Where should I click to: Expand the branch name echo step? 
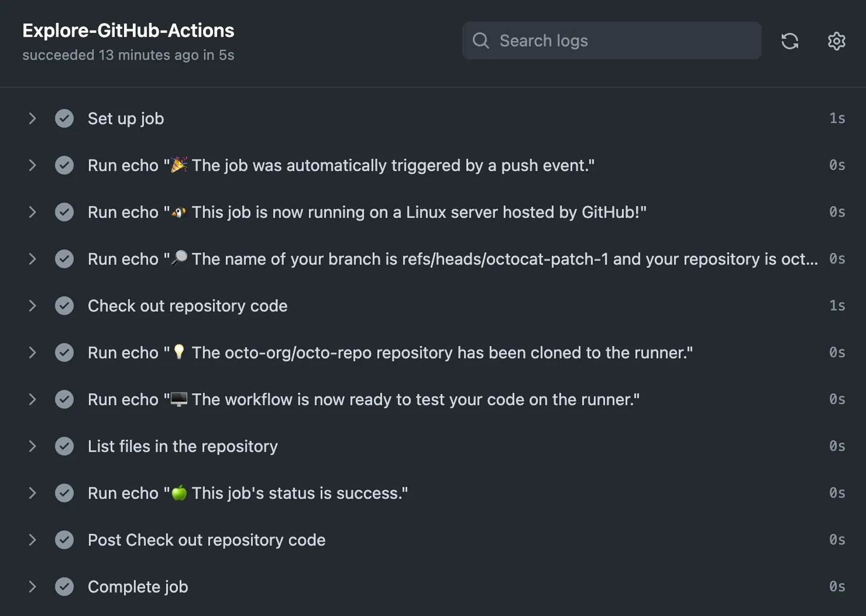coord(32,259)
